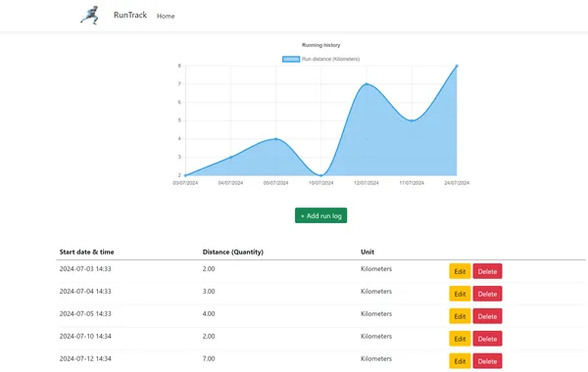
Task: Edit the 2024-07-03 run entry
Action: pos(460,271)
